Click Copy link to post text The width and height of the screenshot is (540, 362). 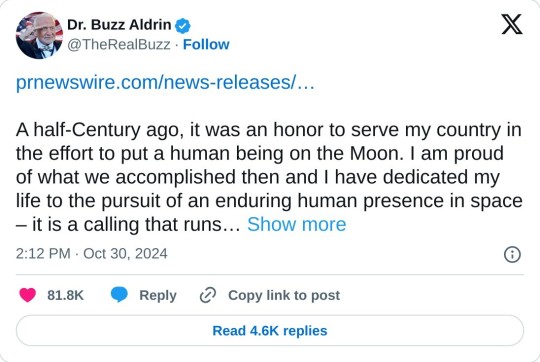coord(284,295)
